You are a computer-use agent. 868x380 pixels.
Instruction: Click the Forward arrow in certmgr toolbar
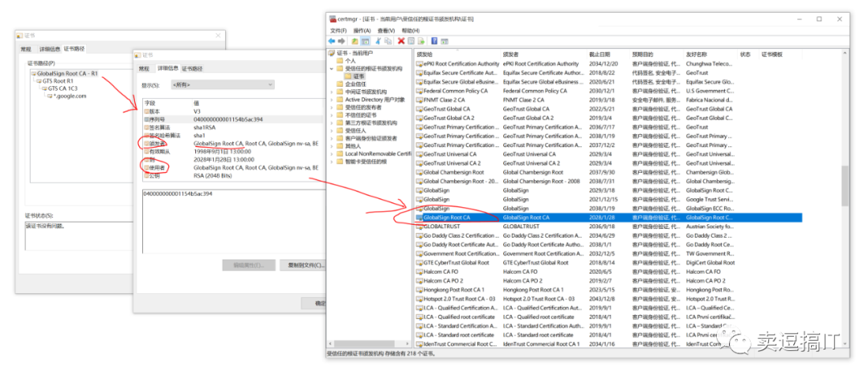(342, 41)
